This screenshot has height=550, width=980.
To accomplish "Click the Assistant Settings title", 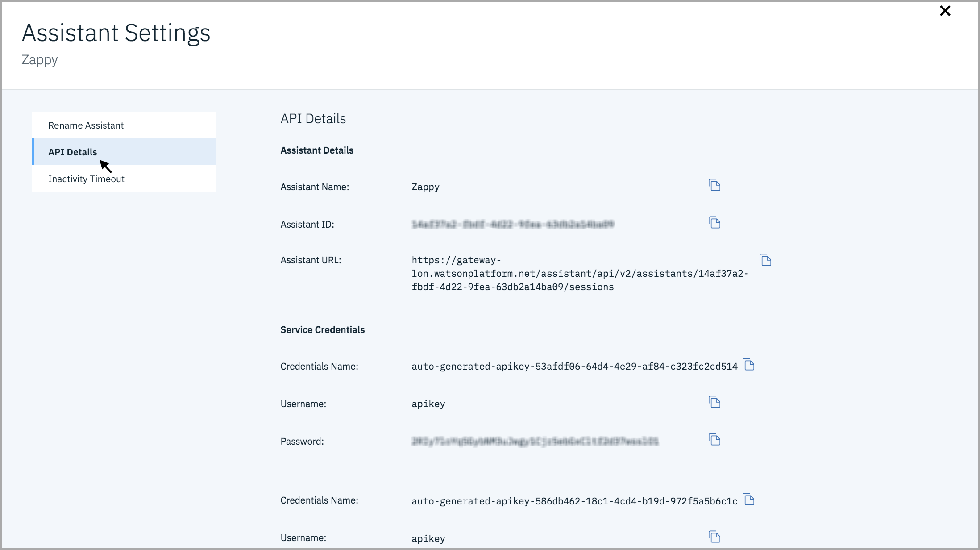I will [116, 33].
